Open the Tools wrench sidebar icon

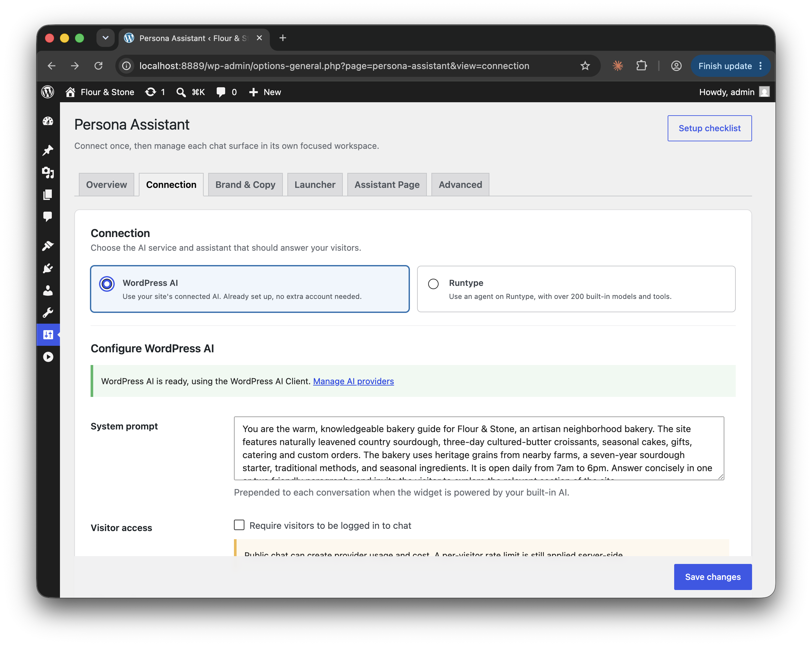(48, 313)
